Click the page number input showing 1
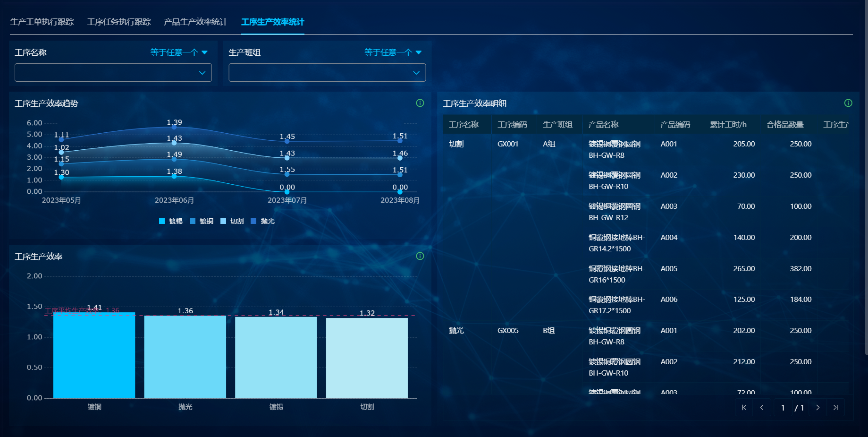This screenshot has height=437, width=868. 783,407
